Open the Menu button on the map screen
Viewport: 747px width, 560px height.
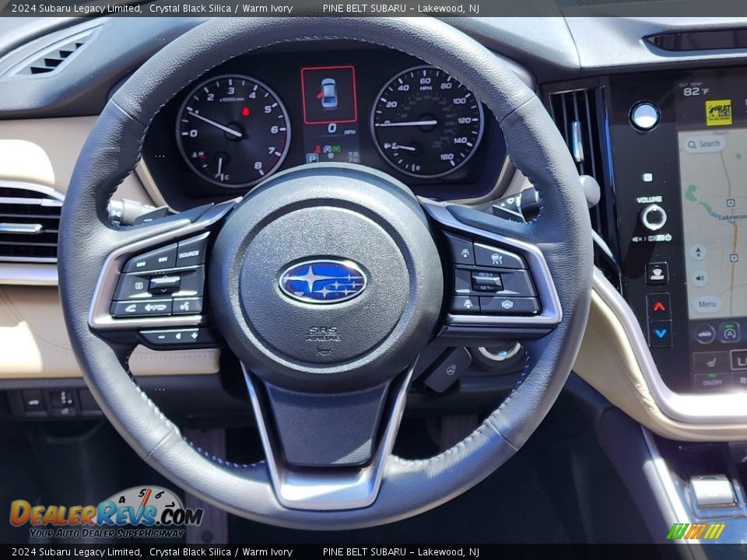pyautogui.click(x=707, y=304)
